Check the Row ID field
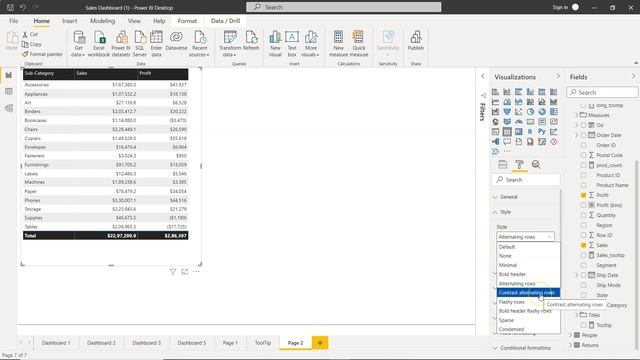 coord(583,235)
